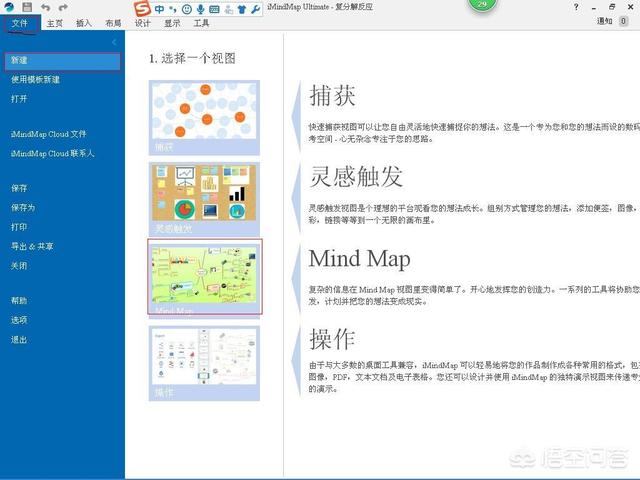The width and height of the screenshot is (640, 480).
Task: Select the Mind Map view thumbnail
Action: coord(205,277)
